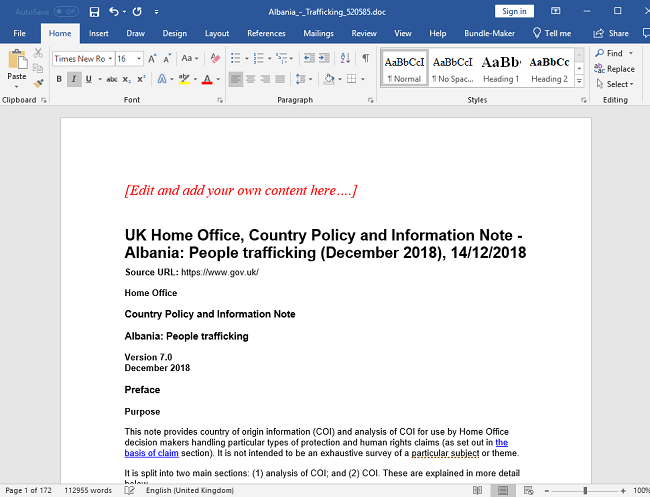Open the Change Case Aa dropdown
Image resolution: width=650 pixels, height=497 pixels.
(x=190, y=58)
